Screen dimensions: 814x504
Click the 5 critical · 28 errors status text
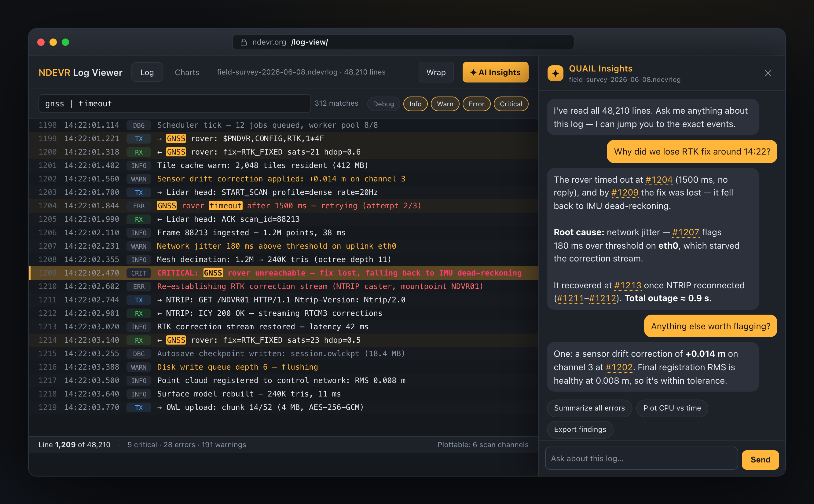(187, 445)
